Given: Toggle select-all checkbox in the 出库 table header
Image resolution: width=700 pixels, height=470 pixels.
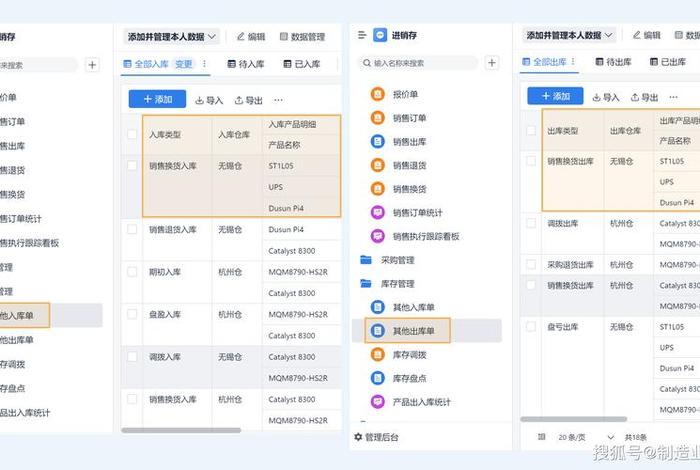Looking at the screenshot, I should (531, 130).
